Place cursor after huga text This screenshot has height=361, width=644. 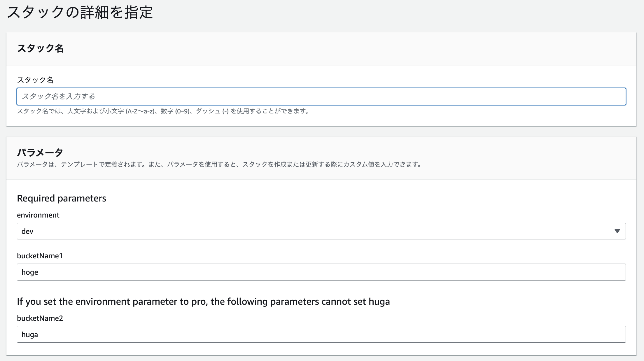pyautogui.click(x=38, y=334)
